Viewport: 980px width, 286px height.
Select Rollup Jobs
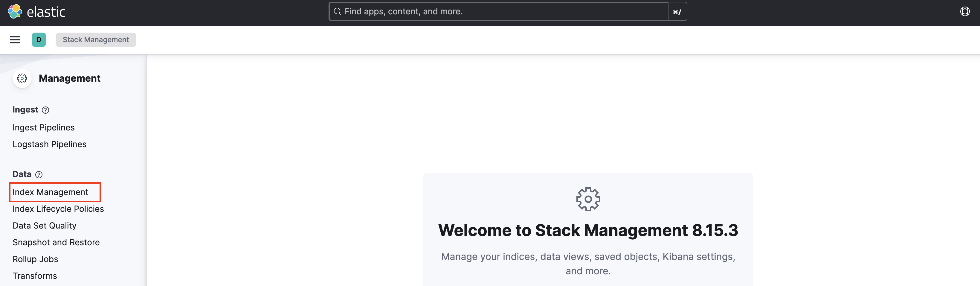pyautogui.click(x=35, y=259)
